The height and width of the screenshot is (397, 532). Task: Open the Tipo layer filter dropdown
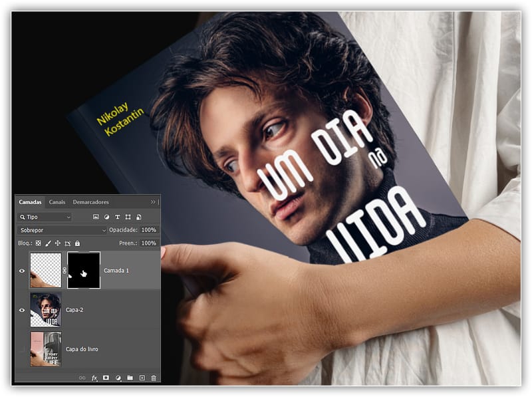point(45,217)
